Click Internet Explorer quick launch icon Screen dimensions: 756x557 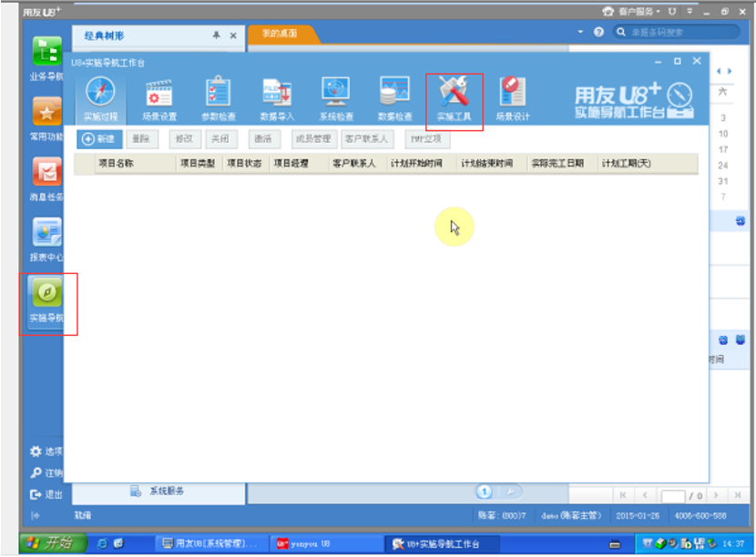point(102,544)
